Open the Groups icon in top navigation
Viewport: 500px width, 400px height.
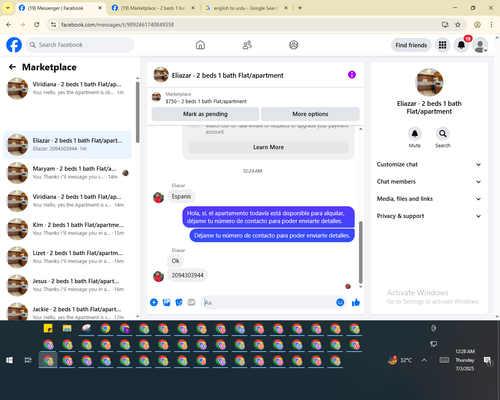click(x=294, y=45)
